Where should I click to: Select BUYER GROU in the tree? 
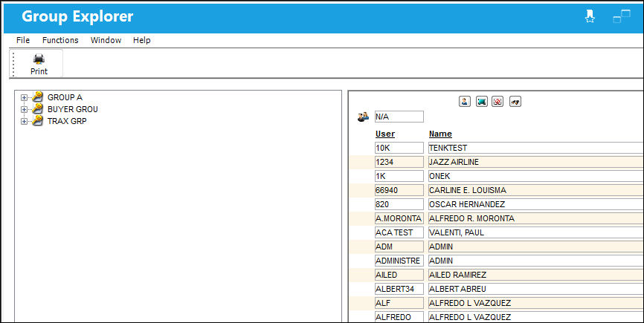pos(73,109)
